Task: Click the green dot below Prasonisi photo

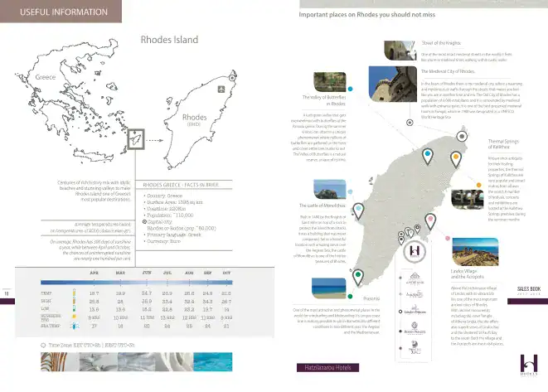Action: click(x=350, y=296)
